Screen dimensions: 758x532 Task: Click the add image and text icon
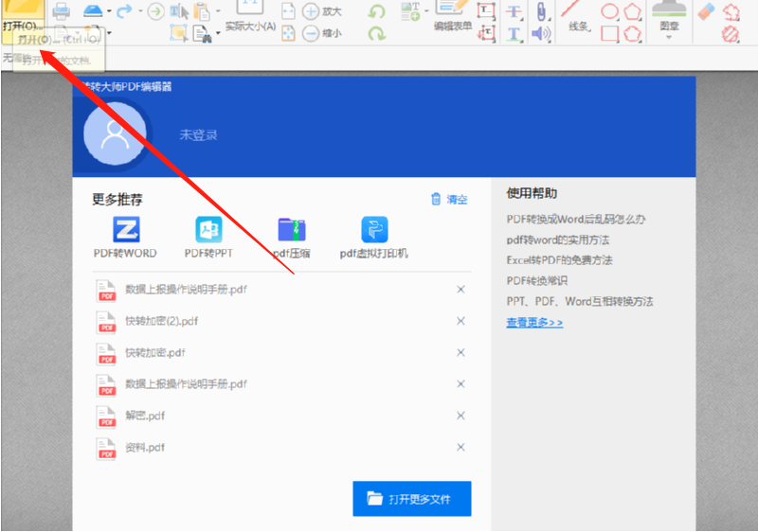pyautogui.click(x=411, y=11)
